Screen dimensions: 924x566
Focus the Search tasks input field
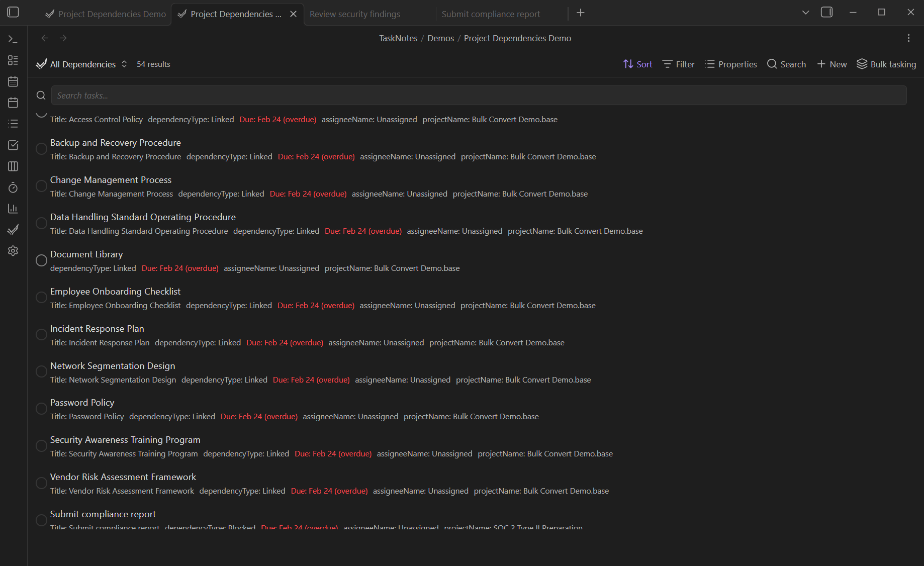click(x=478, y=96)
